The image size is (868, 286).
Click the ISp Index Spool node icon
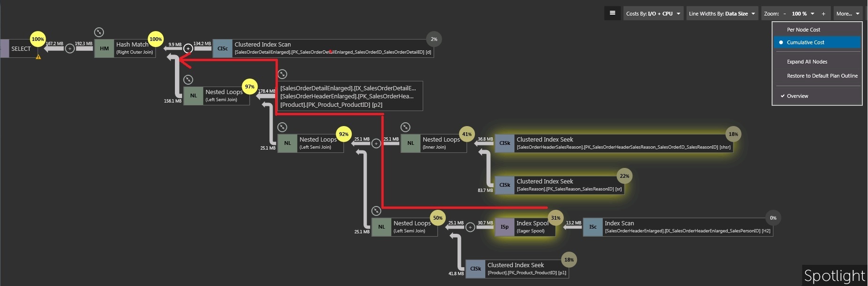tap(505, 227)
